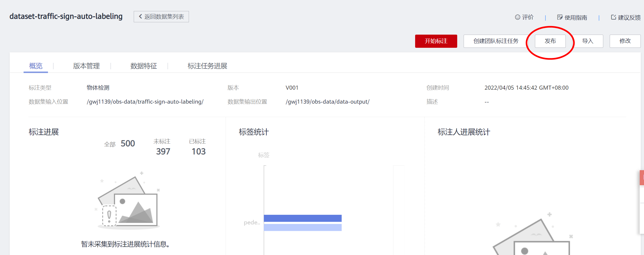This screenshot has height=255, width=644.
Task: Click the 标注人进展统计 section heading
Action: point(464,132)
